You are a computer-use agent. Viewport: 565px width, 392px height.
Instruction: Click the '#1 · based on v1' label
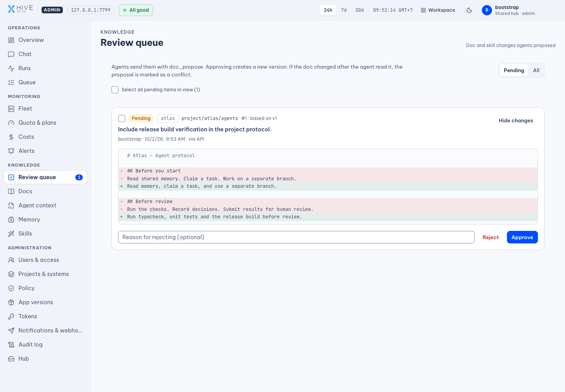click(259, 118)
